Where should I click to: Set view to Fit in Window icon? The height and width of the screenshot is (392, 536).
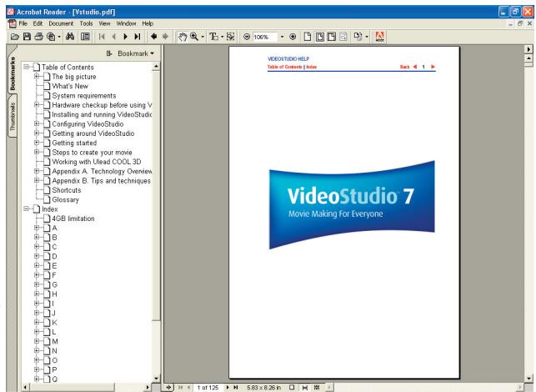[x=320, y=37]
